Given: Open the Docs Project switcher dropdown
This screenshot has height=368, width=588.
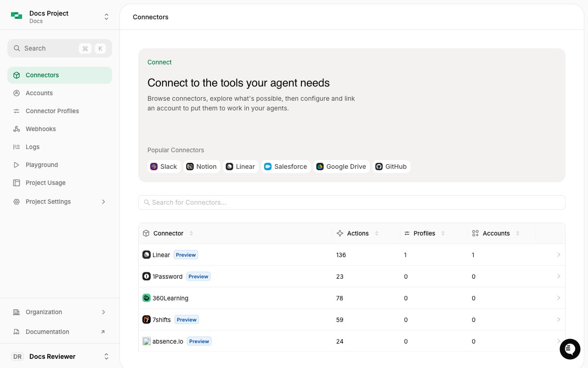Looking at the screenshot, I should pos(107,17).
